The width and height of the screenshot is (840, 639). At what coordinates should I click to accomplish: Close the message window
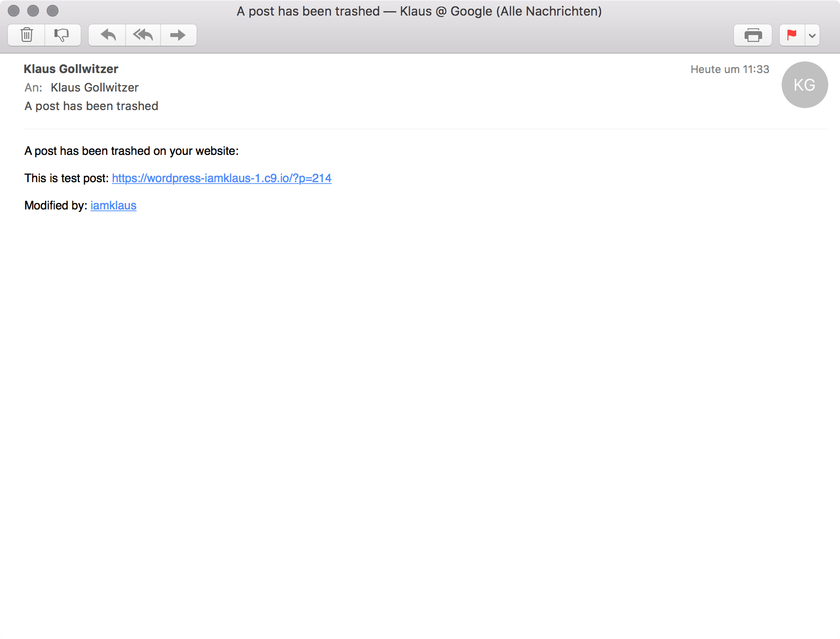click(x=14, y=11)
